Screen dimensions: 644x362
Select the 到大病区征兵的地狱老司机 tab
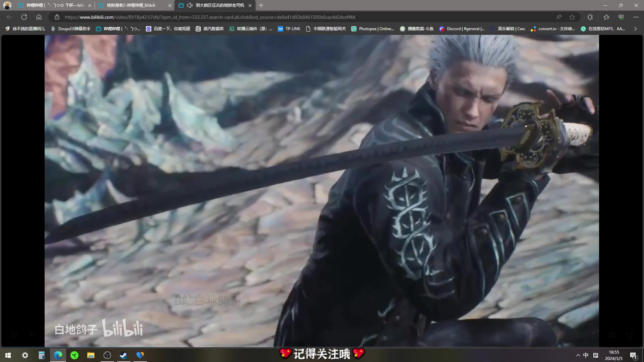click(216, 5)
